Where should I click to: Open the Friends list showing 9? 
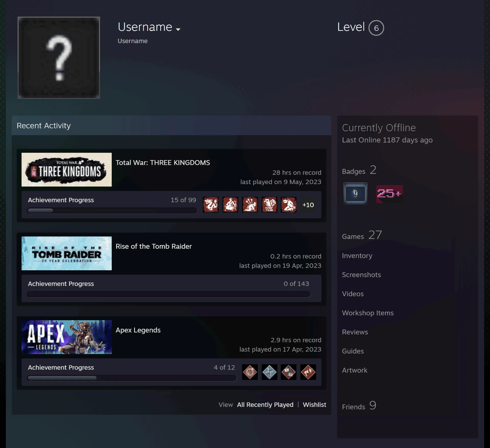(x=359, y=406)
